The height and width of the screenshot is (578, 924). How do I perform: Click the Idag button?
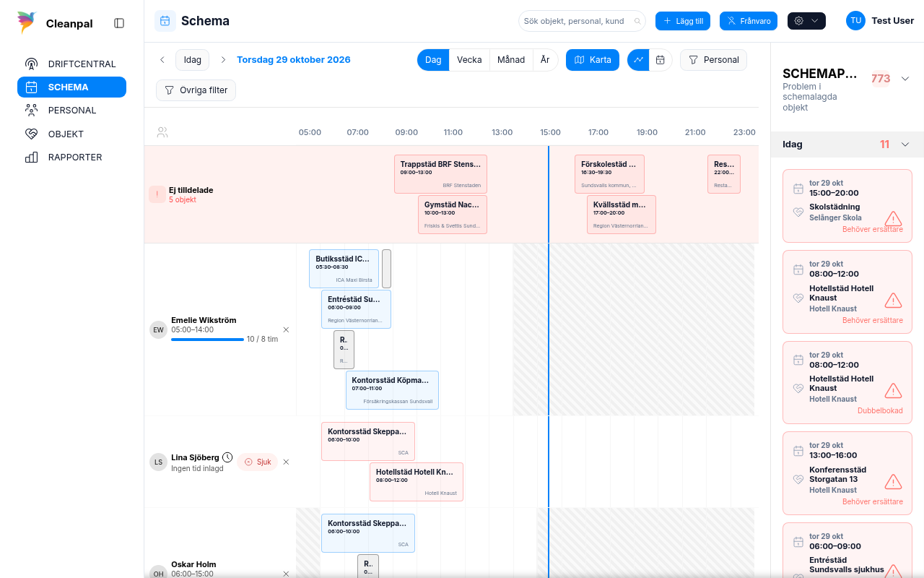click(x=193, y=60)
